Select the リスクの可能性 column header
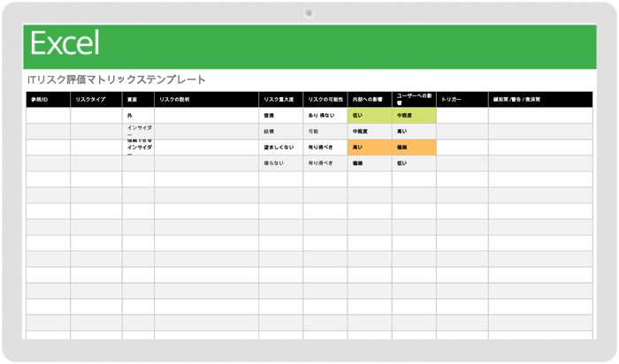619x364 pixels. [x=325, y=99]
